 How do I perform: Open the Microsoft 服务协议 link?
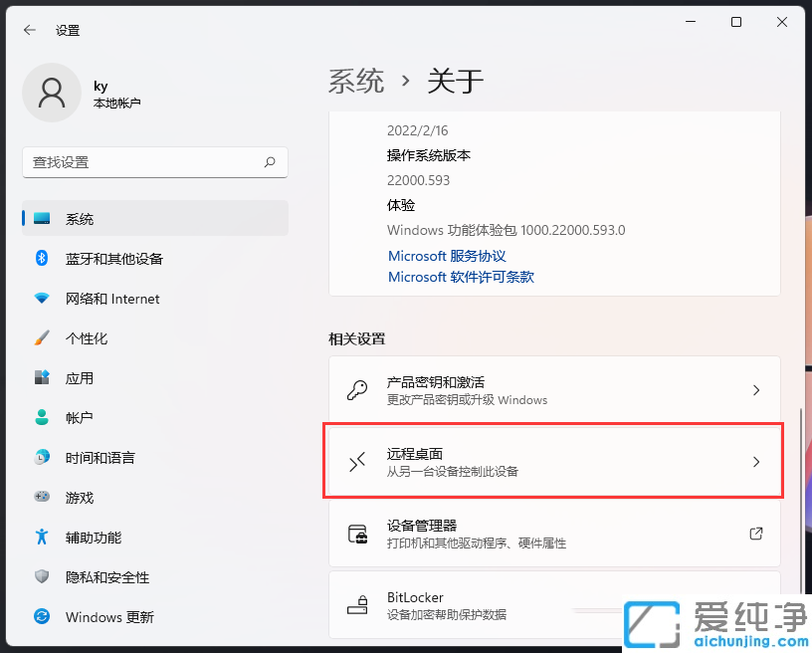tap(447, 256)
